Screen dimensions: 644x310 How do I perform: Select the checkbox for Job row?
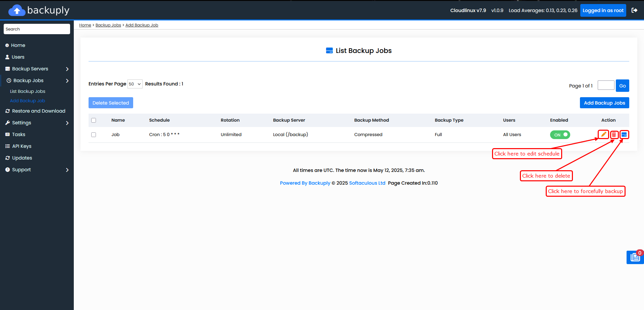coord(94,135)
